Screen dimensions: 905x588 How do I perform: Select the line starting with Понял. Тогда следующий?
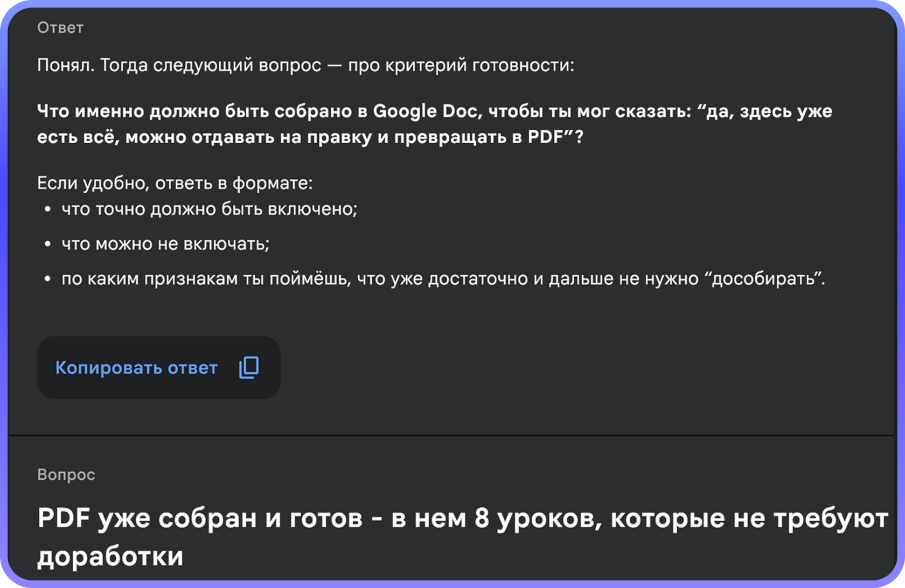click(x=305, y=65)
